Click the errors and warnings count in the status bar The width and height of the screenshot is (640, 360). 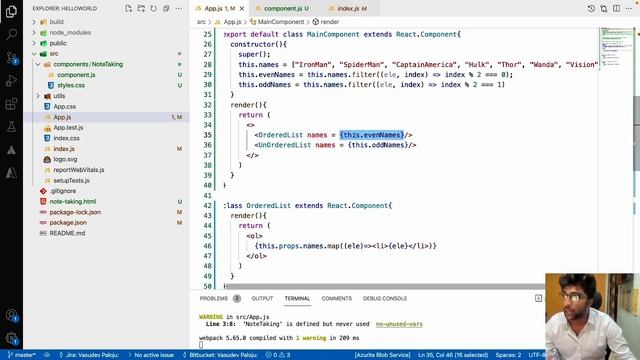point(278,355)
